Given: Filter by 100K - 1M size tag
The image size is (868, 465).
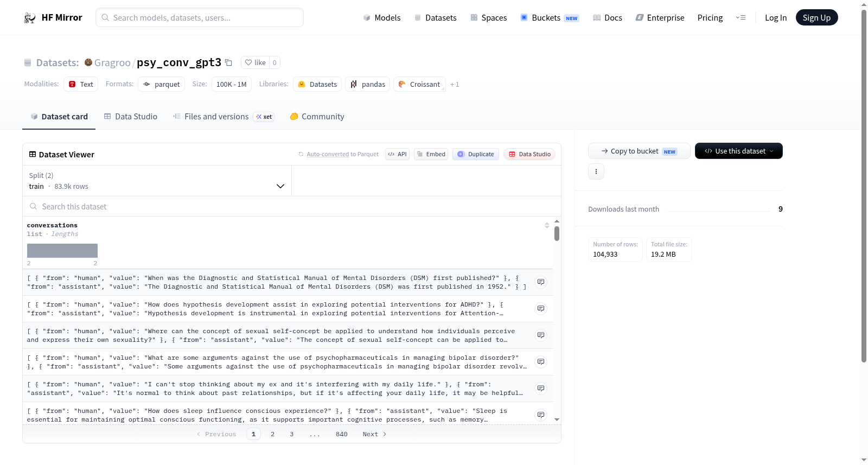Looking at the screenshot, I should point(231,84).
